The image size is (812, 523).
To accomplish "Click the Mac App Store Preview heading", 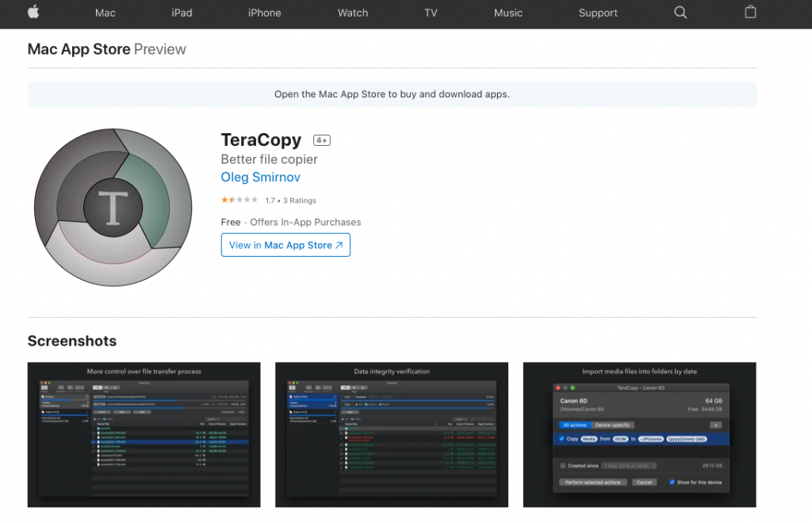I will pyautogui.click(x=107, y=49).
